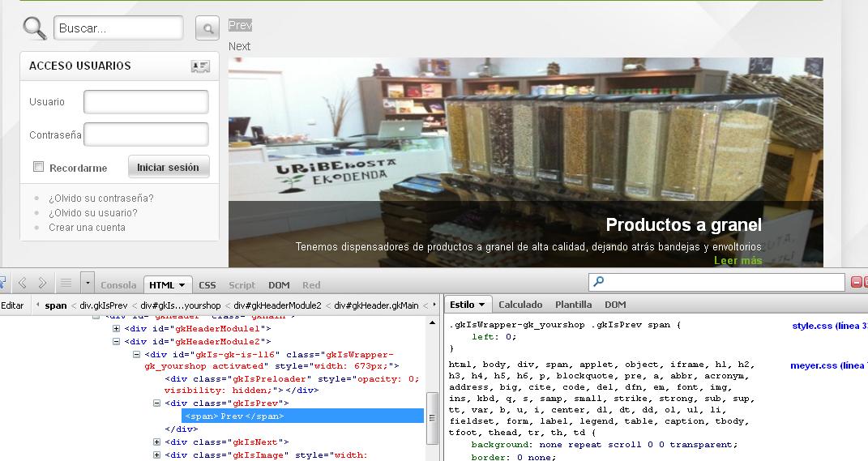
Task: Collapse the gkHeaderModule2 div node
Action: coord(116,341)
